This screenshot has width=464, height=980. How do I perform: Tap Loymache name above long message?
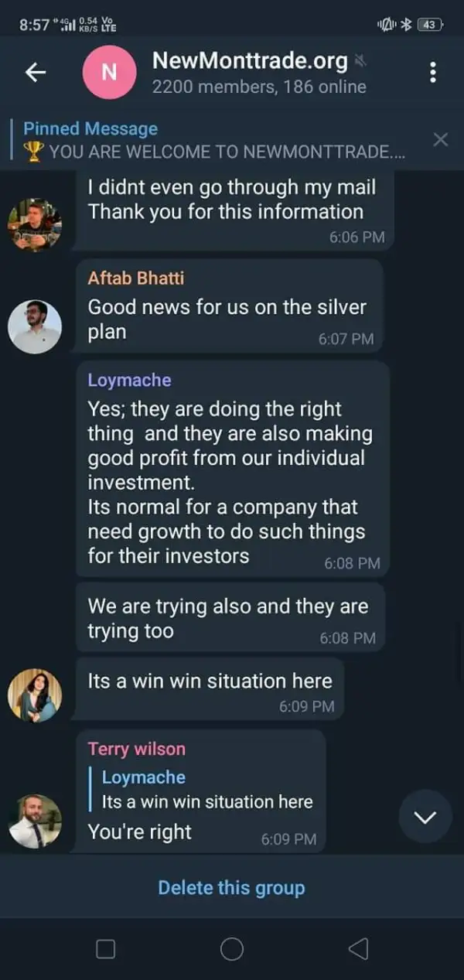pos(129,380)
